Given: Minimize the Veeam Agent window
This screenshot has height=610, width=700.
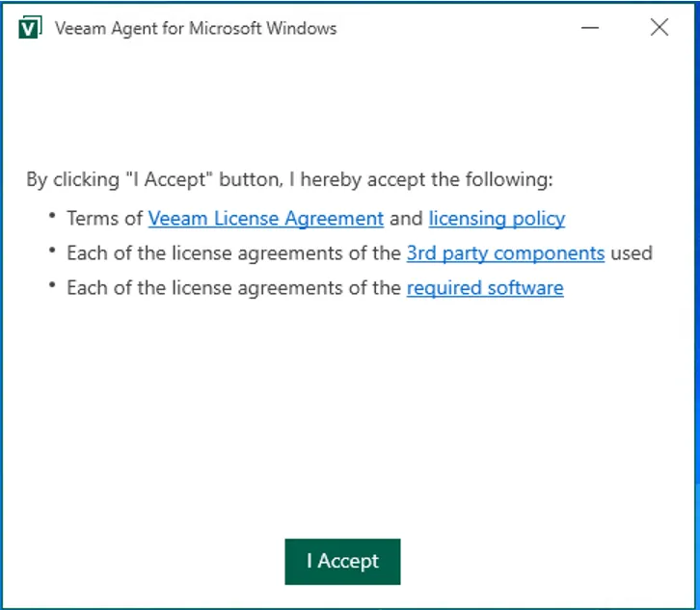Looking at the screenshot, I should [590, 28].
